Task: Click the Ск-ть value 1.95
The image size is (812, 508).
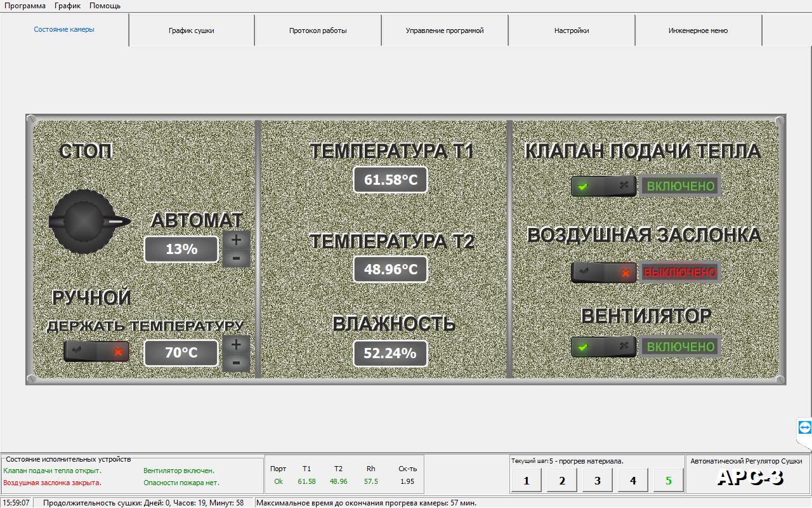Action: pyautogui.click(x=407, y=481)
